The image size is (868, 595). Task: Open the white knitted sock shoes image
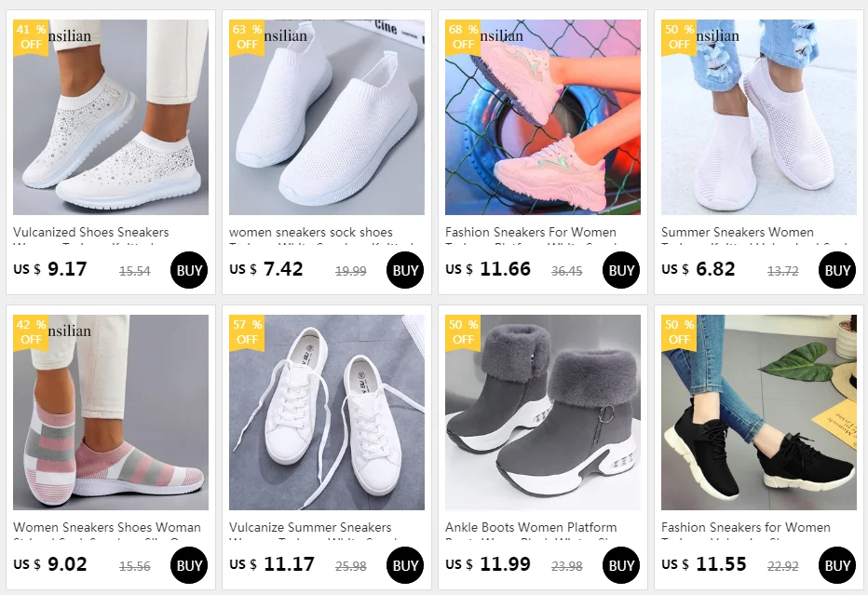click(x=327, y=117)
